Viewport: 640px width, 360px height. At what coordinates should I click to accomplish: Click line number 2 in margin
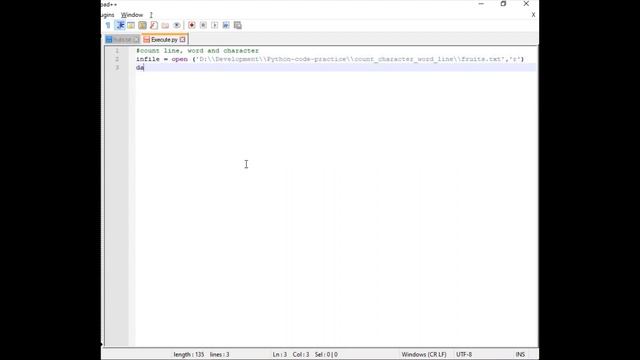(117, 59)
